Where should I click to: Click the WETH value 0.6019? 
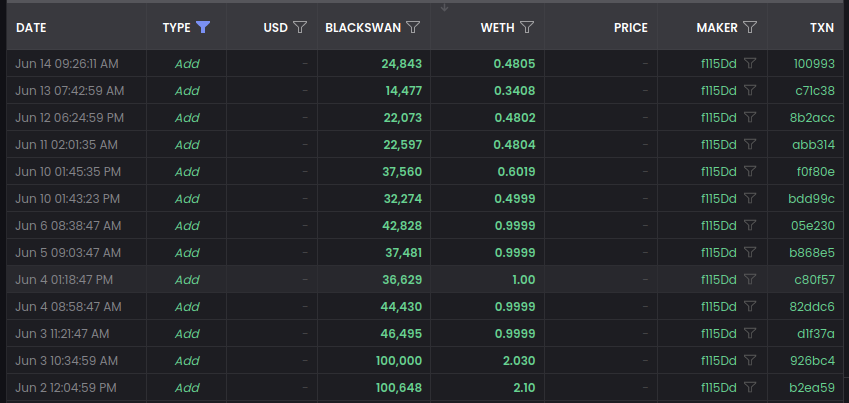[x=517, y=172]
